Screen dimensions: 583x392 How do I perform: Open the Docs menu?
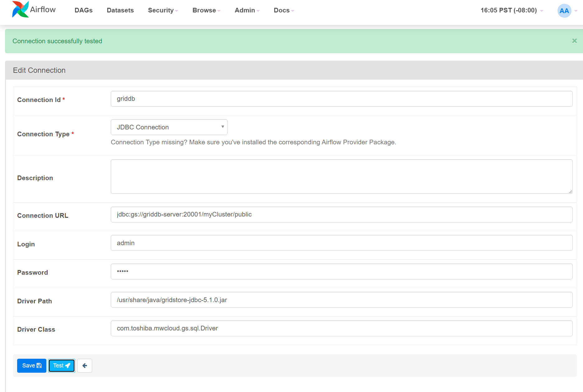(x=284, y=10)
